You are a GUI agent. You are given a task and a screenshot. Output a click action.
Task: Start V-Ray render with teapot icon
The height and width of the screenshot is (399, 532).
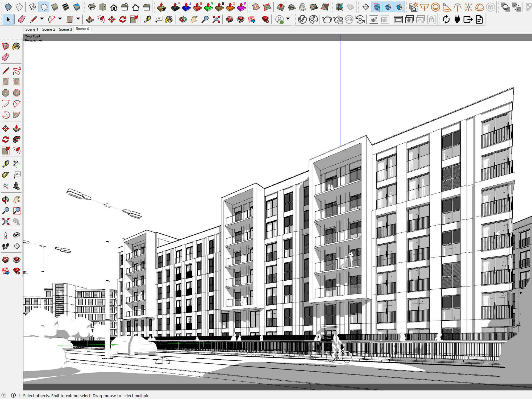tap(327, 19)
